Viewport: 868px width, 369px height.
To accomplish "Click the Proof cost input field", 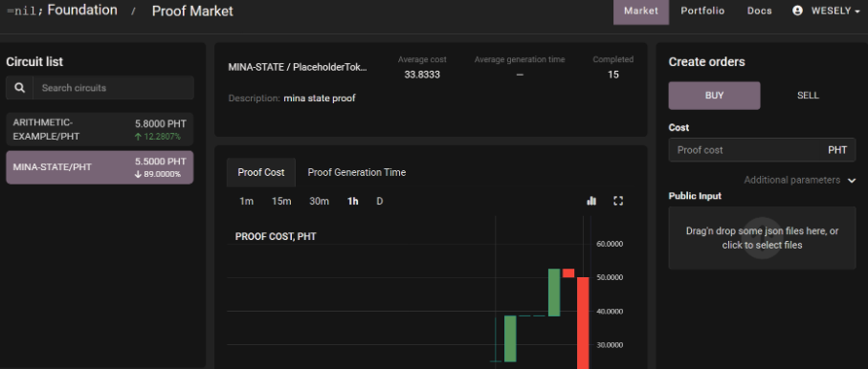I will pyautogui.click(x=762, y=150).
